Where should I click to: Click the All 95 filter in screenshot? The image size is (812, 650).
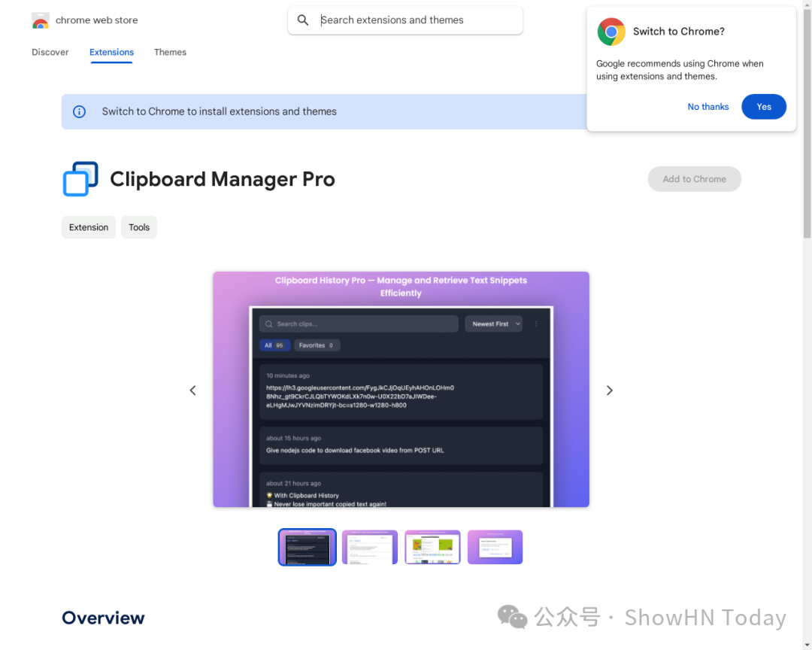point(274,345)
